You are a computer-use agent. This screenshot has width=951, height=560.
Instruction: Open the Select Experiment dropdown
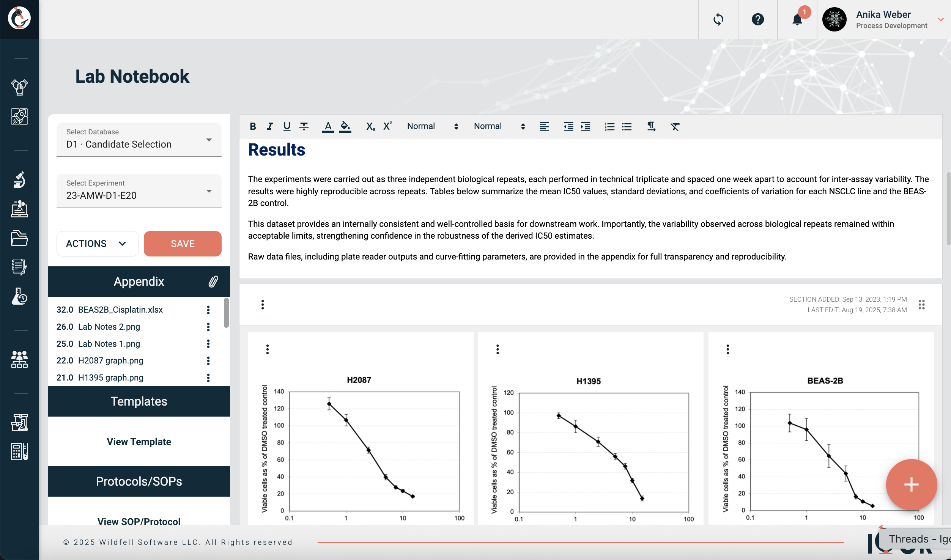pyautogui.click(x=139, y=191)
